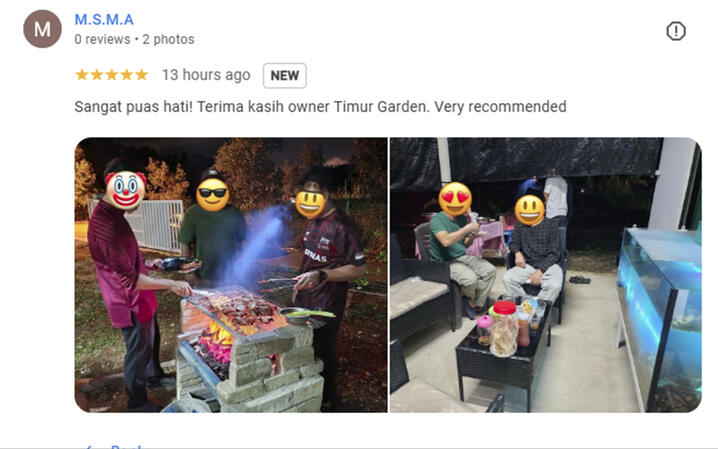Open the M.S.M.A profile name link
The width and height of the screenshot is (718, 449).
pyautogui.click(x=104, y=20)
